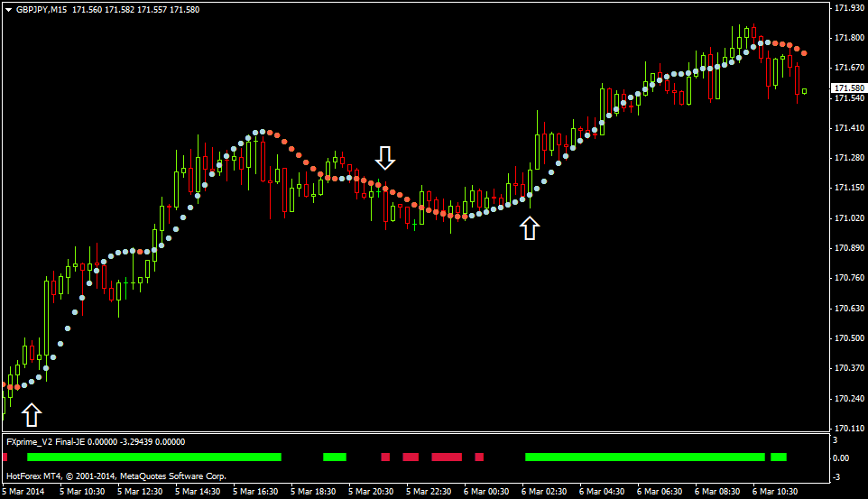Select the final candle at the right edge
Viewport: 868px width, 499px height.
click(x=804, y=90)
